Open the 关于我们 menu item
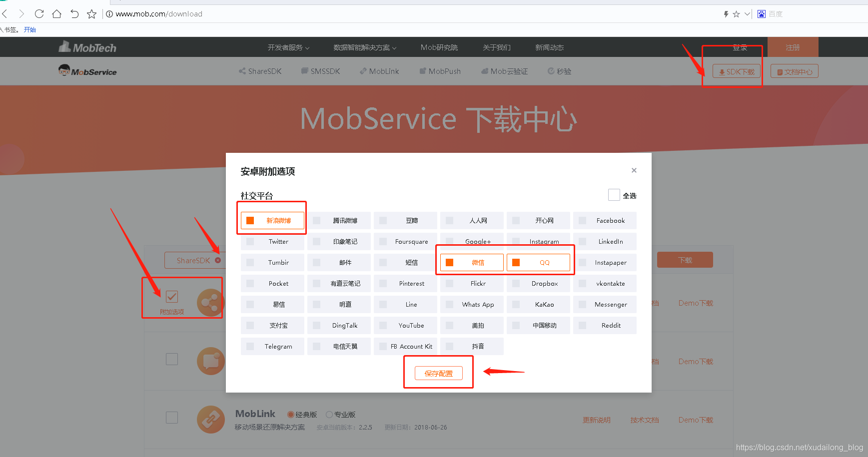Image resolution: width=868 pixels, height=457 pixels. (497, 47)
